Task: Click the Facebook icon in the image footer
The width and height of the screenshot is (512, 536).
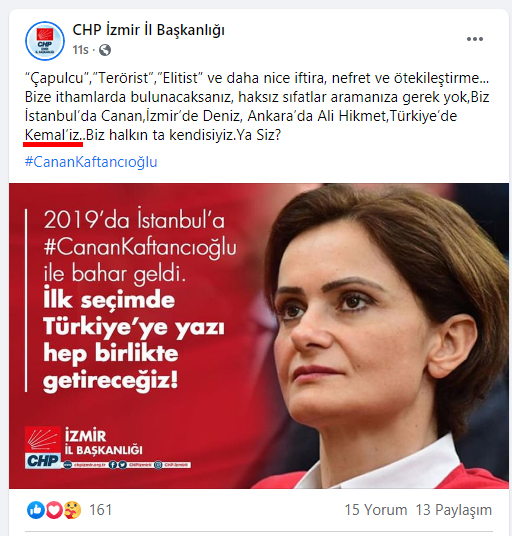Action: [x=113, y=465]
